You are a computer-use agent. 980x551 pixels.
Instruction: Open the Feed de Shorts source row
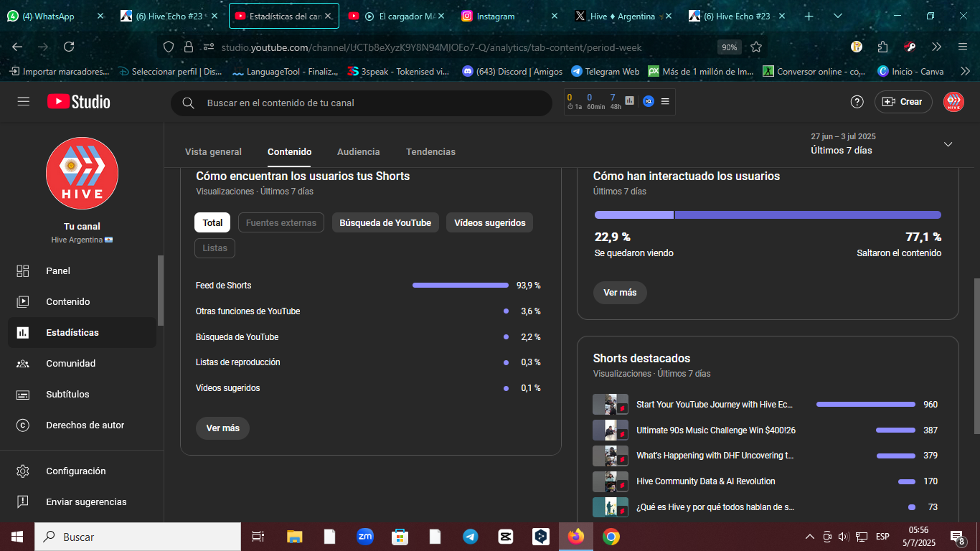(x=368, y=286)
